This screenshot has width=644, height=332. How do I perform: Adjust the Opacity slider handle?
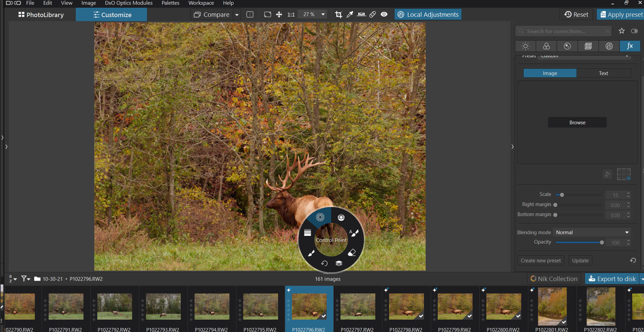pos(602,243)
